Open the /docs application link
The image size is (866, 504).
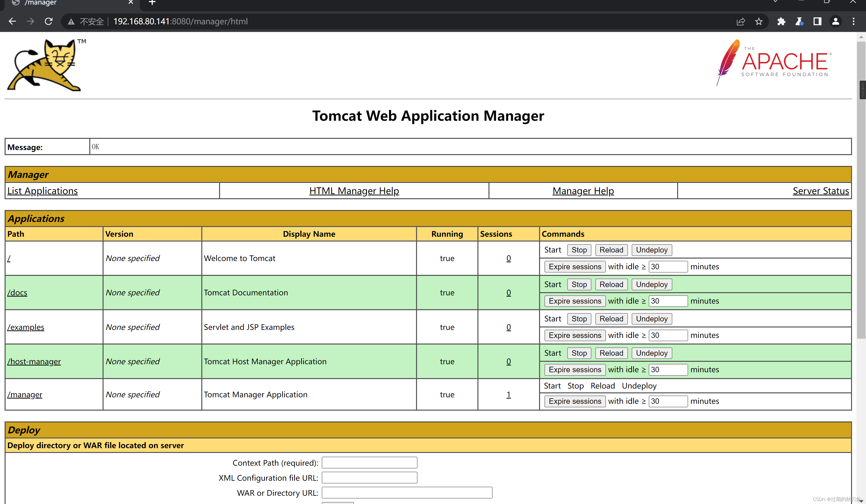click(x=17, y=292)
